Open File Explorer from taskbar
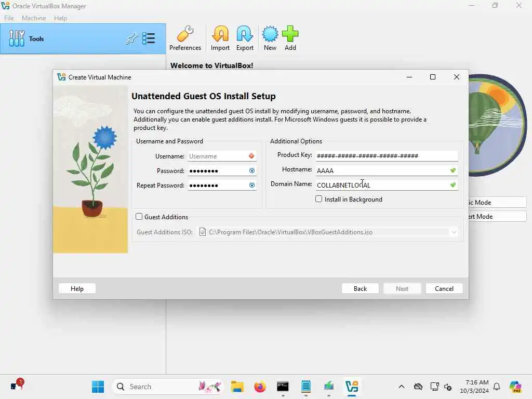The image size is (532, 399). [x=237, y=387]
